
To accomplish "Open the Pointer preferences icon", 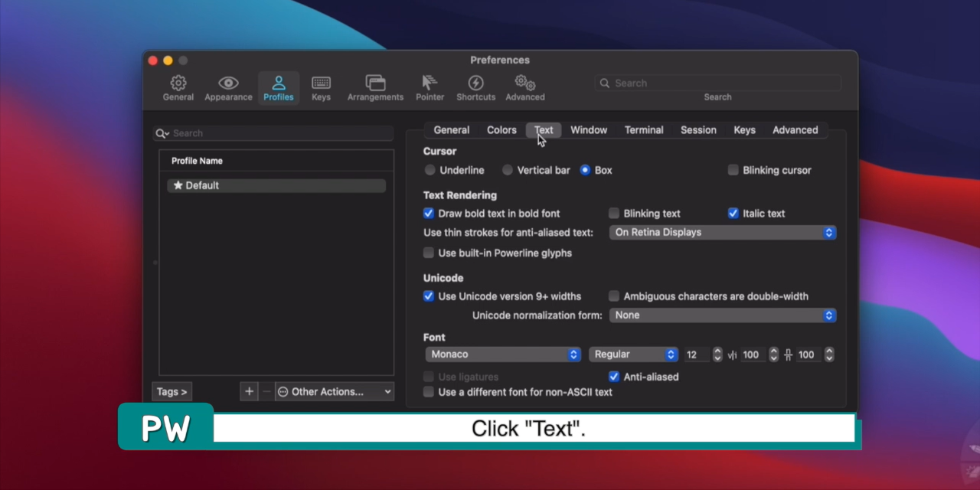I will (x=430, y=83).
